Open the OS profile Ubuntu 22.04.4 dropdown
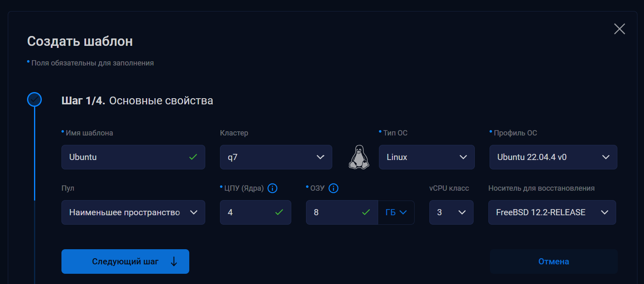The image size is (644, 284). 553,157
